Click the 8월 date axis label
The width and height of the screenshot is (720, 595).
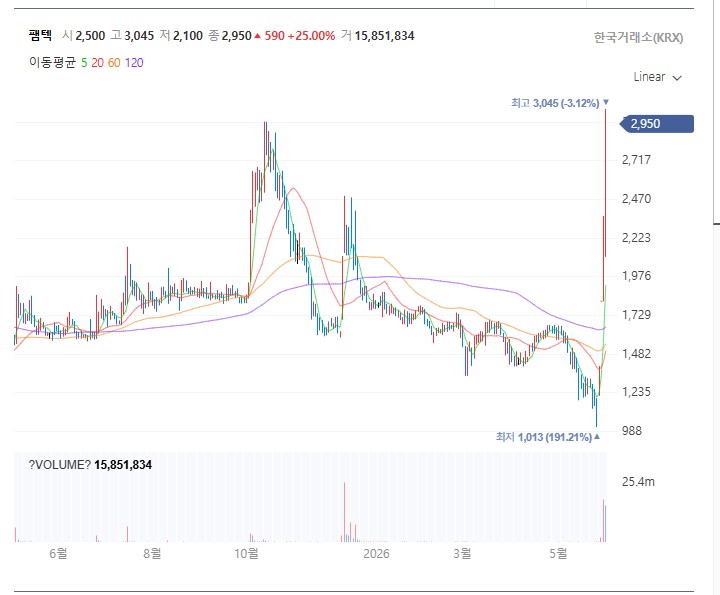[x=152, y=553]
